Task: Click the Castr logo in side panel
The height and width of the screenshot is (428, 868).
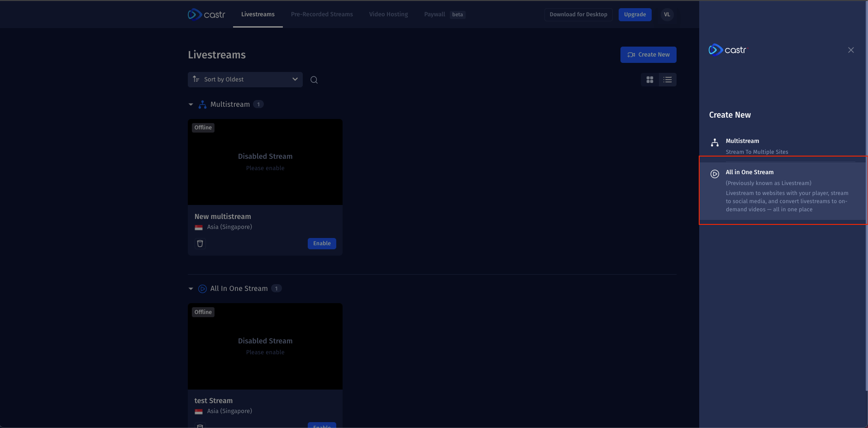Action: (x=727, y=50)
